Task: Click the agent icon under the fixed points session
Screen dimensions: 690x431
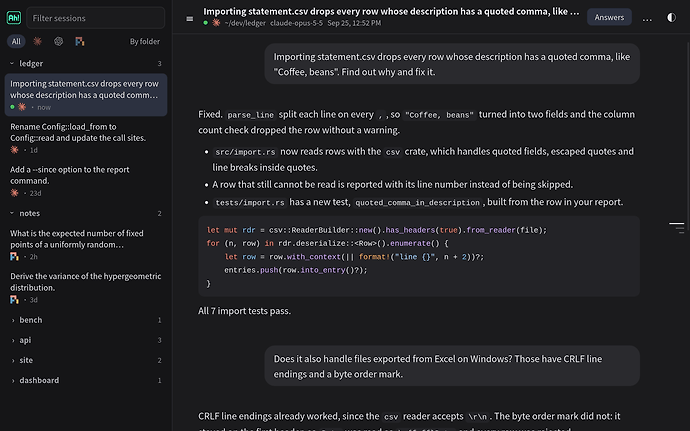Action: pos(15,256)
